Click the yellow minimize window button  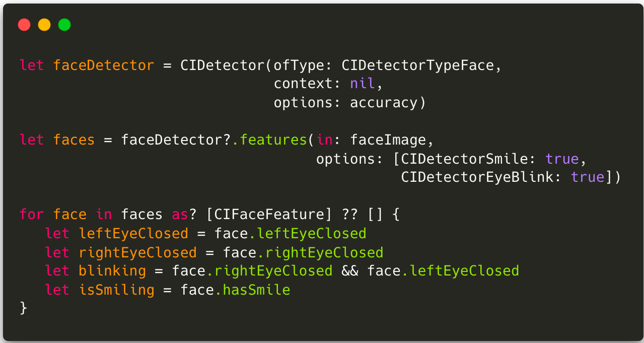pyautogui.click(x=44, y=25)
